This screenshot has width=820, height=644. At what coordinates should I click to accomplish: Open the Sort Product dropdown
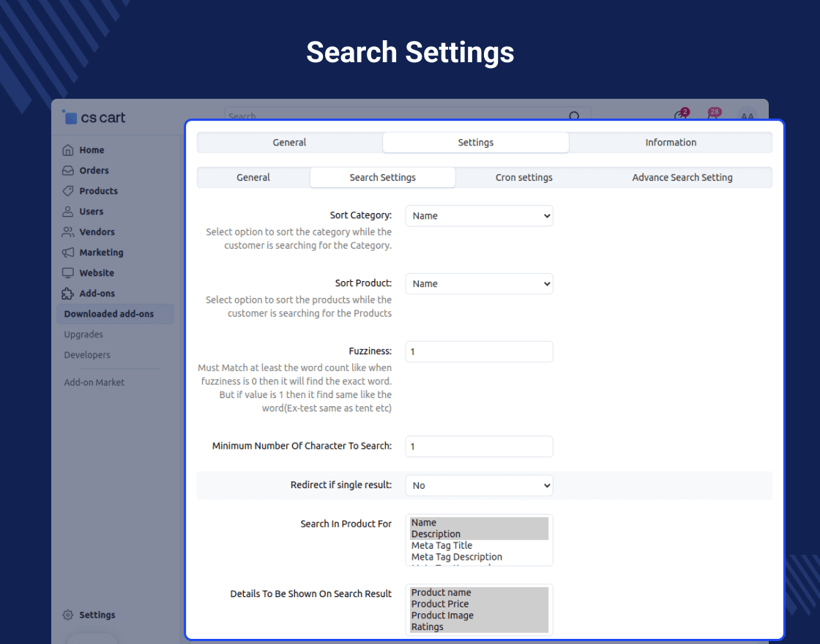point(479,284)
